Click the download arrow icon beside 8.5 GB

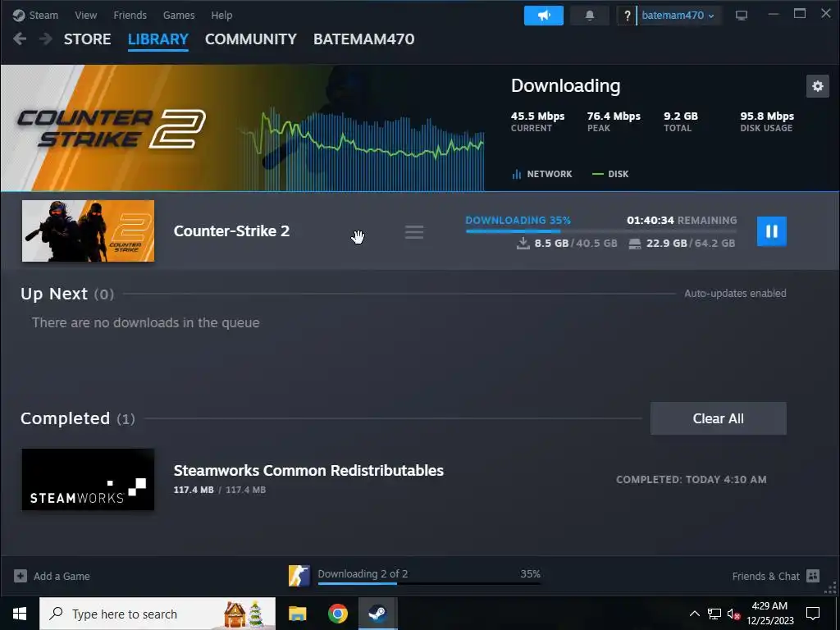pos(523,244)
